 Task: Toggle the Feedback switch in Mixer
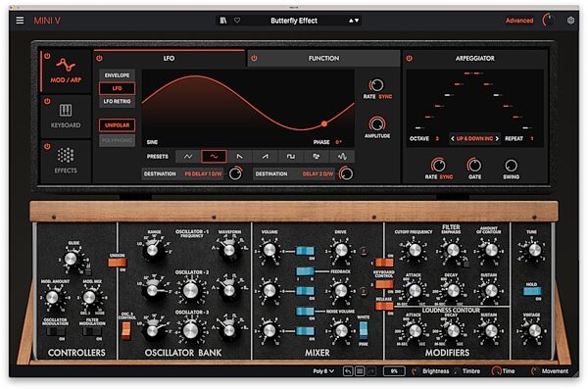pos(305,271)
